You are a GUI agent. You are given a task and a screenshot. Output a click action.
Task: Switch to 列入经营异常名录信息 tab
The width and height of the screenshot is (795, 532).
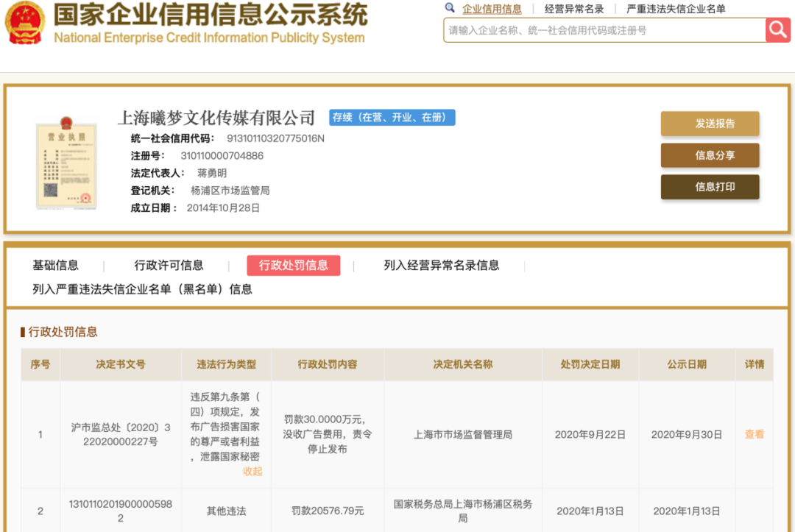[x=441, y=265]
